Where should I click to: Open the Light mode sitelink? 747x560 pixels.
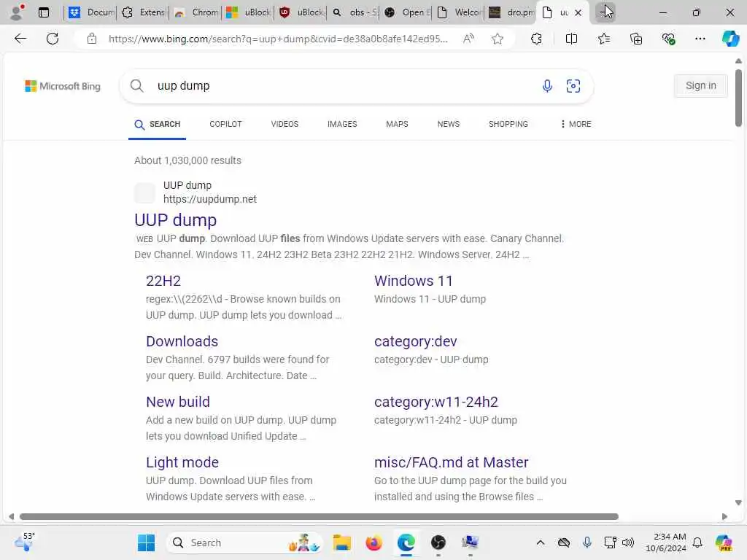(x=182, y=462)
